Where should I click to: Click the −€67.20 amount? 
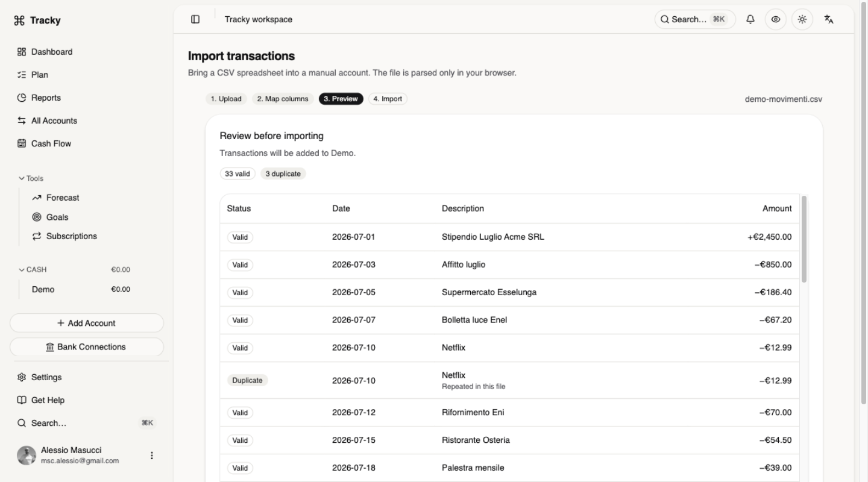[776, 320]
